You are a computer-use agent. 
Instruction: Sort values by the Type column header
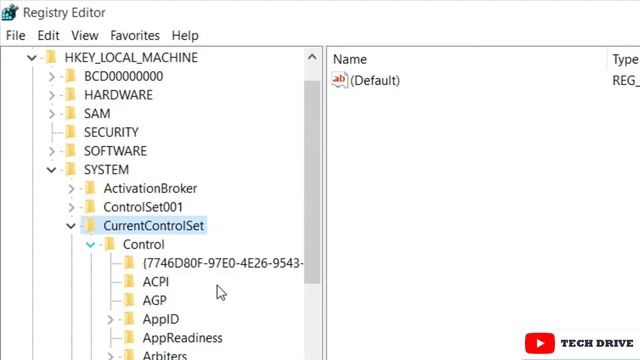(x=624, y=60)
